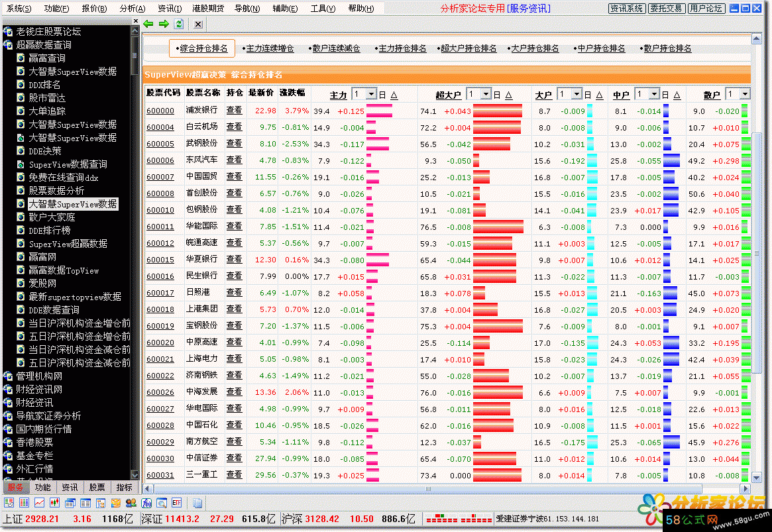Click the 委托交易 button
772x532 pixels.
click(x=666, y=9)
